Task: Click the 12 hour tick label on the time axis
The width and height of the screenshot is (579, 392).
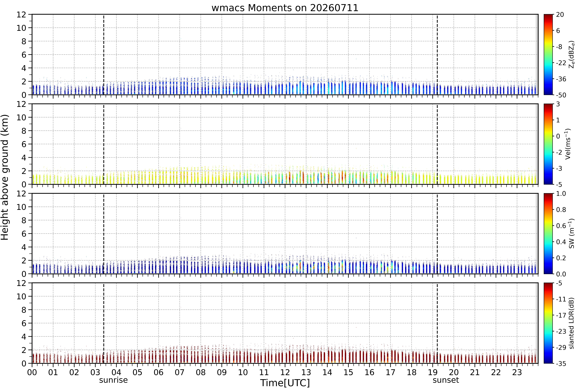Action: (285, 372)
